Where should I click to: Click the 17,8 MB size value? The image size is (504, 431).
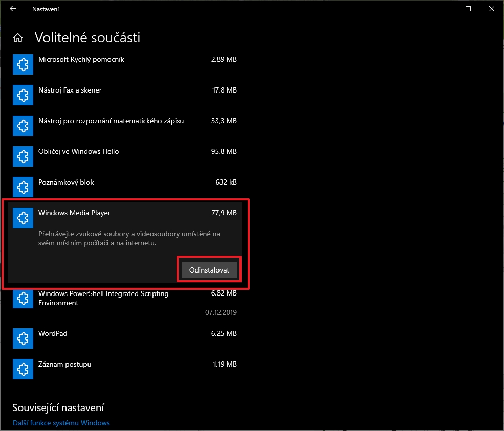tap(224, 90)
